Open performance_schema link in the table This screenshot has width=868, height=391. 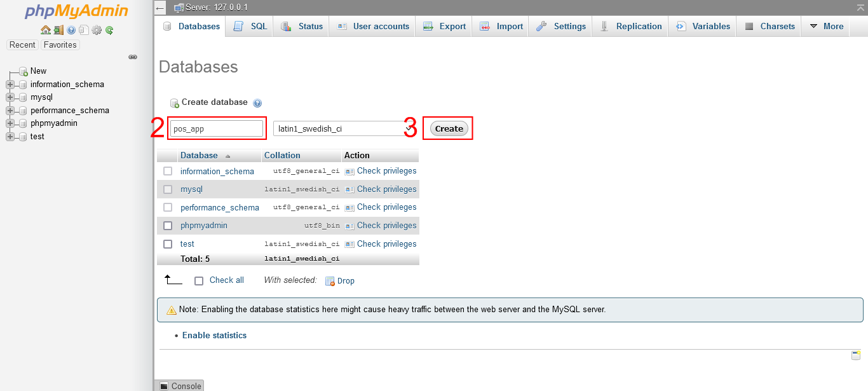tap(220, 207)
